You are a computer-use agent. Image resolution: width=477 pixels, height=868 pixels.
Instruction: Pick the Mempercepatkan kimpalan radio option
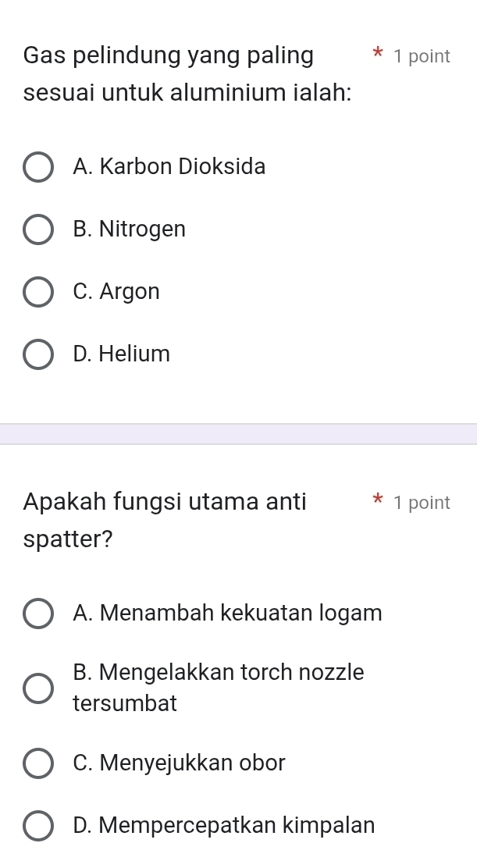coord(38,827)
